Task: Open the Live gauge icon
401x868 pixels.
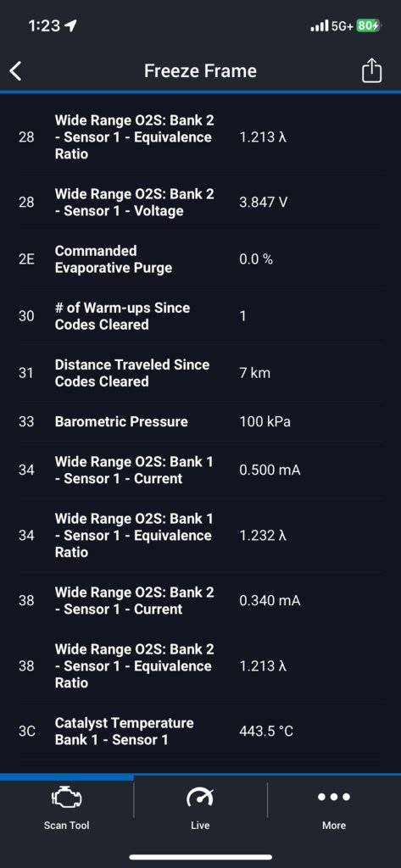Action: tap(200, 797)
